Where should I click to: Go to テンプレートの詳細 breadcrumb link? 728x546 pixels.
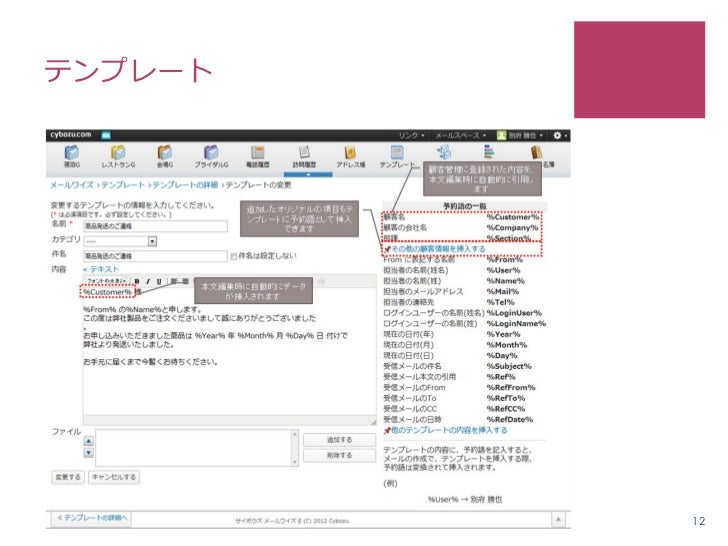[185, 185]
